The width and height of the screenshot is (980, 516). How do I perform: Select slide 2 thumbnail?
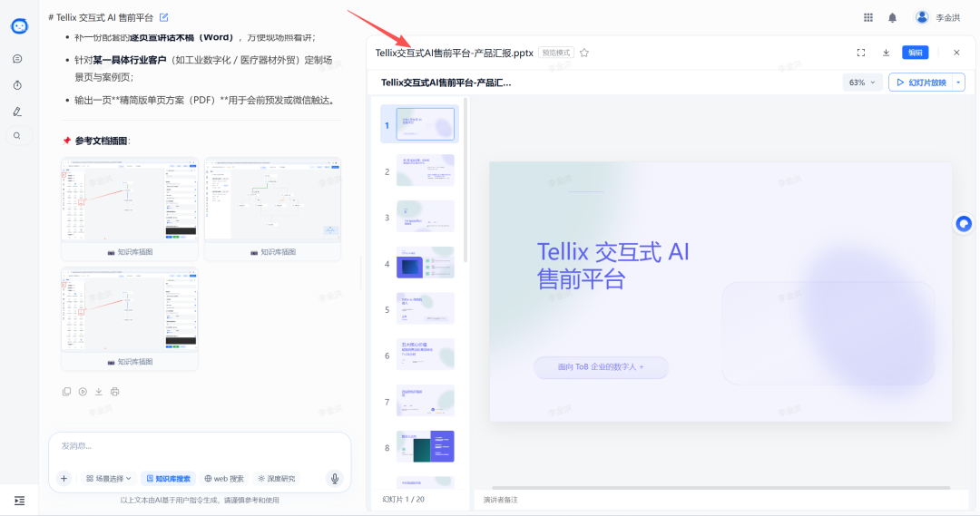(425, 170)
